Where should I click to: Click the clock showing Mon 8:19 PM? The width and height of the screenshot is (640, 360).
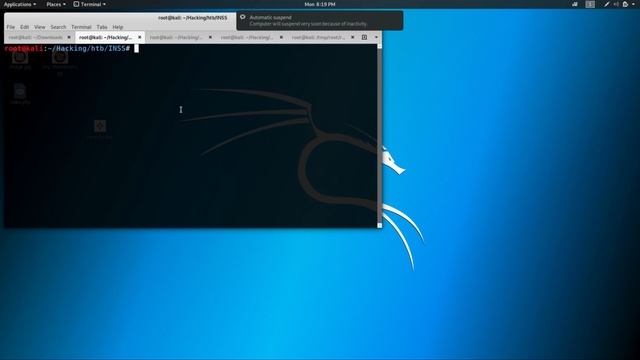pos(320,4)
